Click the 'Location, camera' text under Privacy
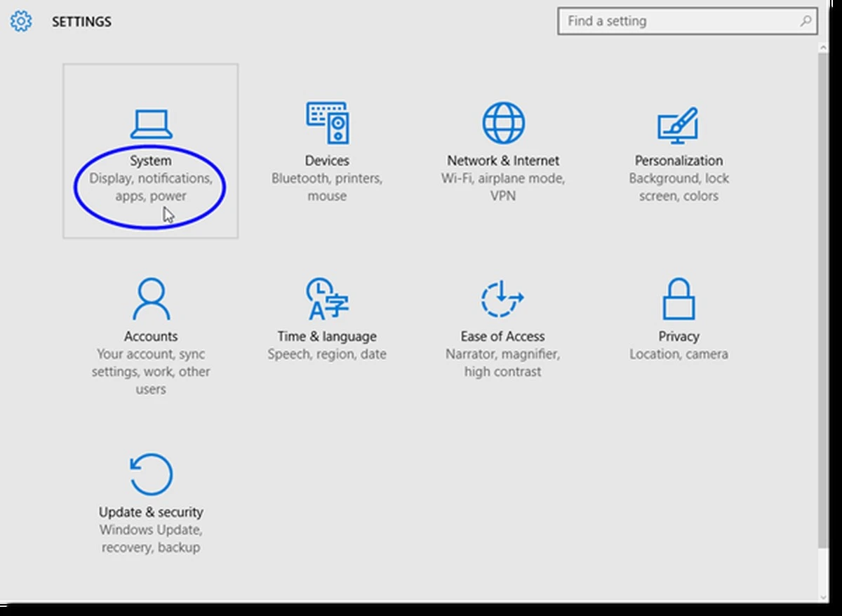Viewport: 842px width, 616px height. (x=679, y=354)
